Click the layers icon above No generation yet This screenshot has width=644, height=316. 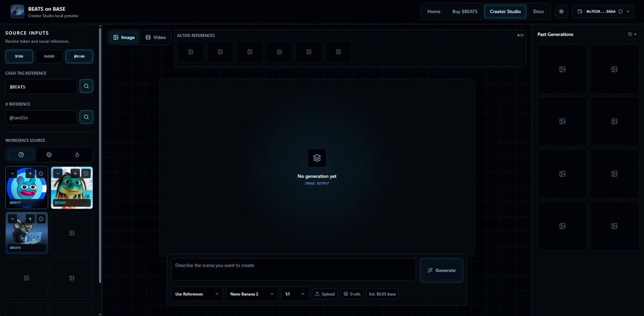coord(317,158)
